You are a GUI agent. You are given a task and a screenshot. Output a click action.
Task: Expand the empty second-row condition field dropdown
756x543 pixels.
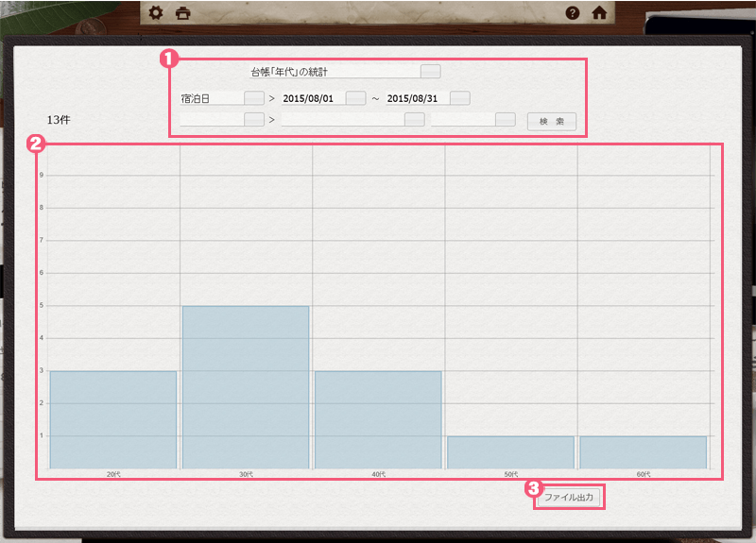pos(253,120)
